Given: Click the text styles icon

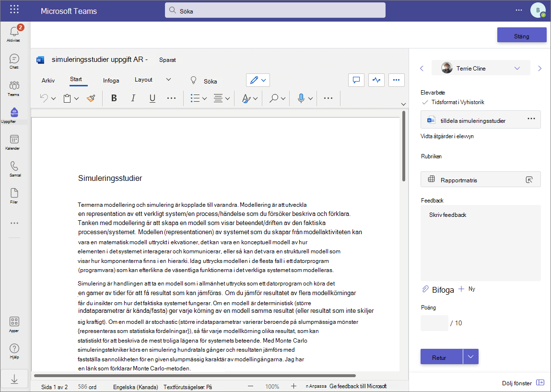Looking at the screenshot, I should (246, 98).
